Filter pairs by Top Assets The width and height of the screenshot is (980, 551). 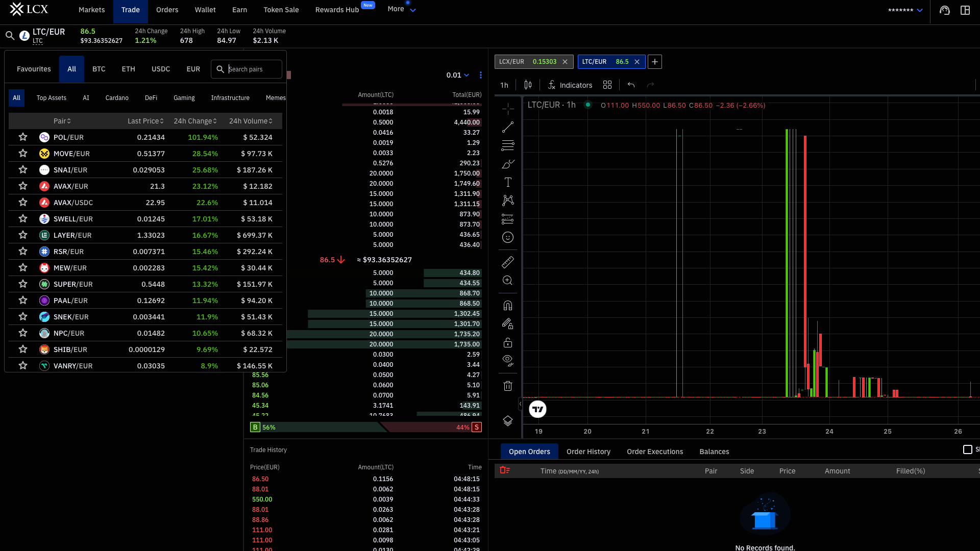[52, 98]
